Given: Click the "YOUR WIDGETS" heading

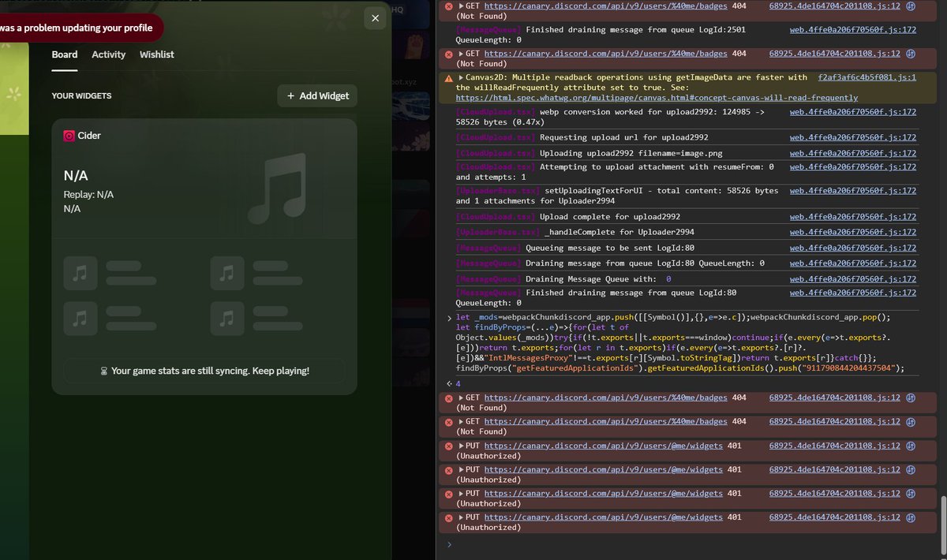Looking at the screenshot, I should click(81, 96).
